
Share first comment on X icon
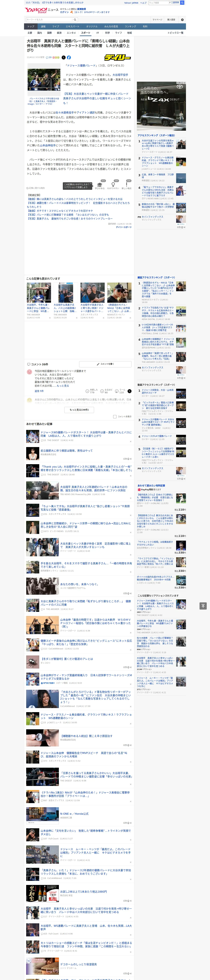(130, 391)
